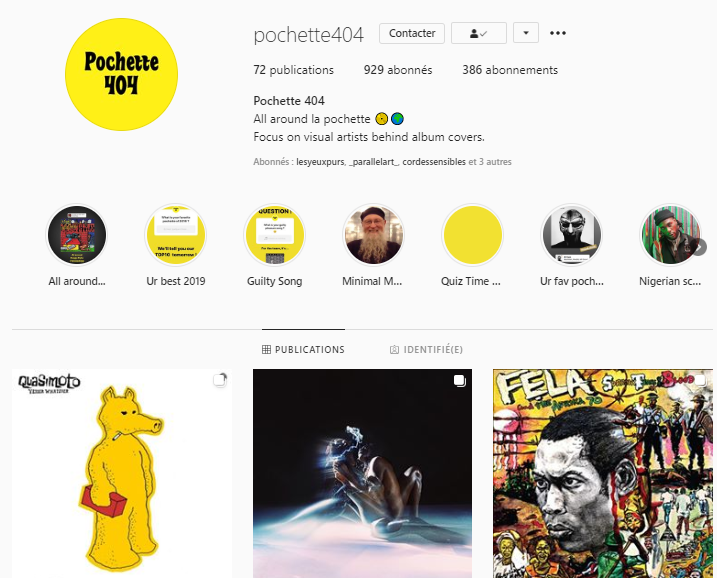Open the 386 abonnements list
This screenshot has height=578, width=717.
(510, 70)
